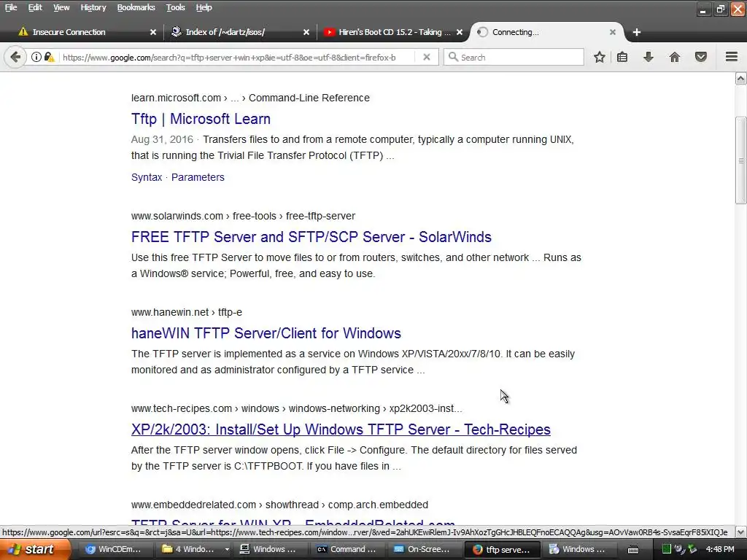
Task: Open the Parameters sublink
Action: click(x=198, y=177)
